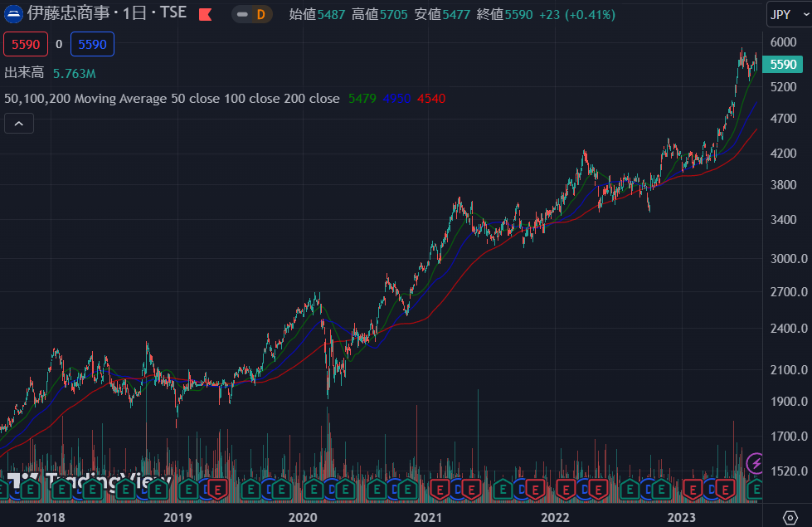Click the 3400 price axis label
This screenshot has width=812, height=527.
point(783,220)
